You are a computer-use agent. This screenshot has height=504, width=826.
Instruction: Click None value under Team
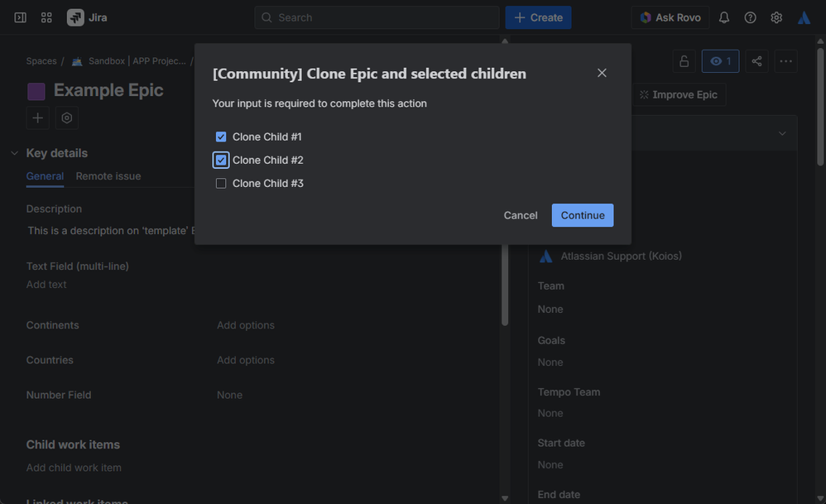(x=550, y=310)
